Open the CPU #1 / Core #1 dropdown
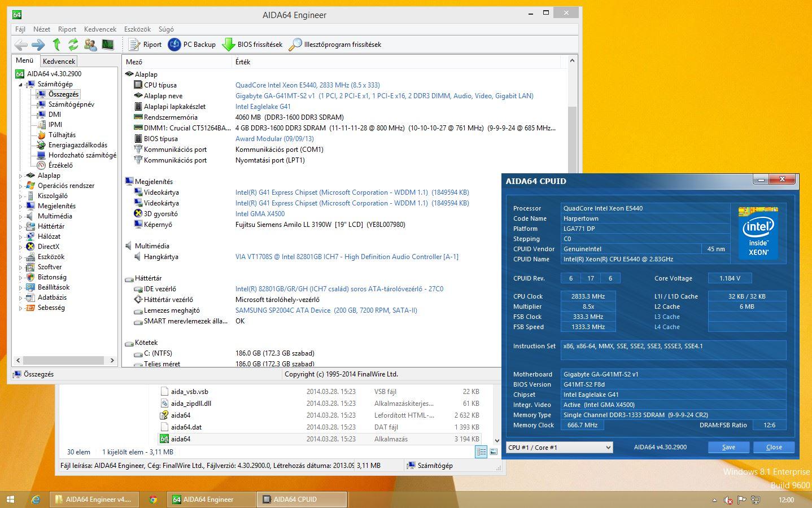 click(560, 447)
